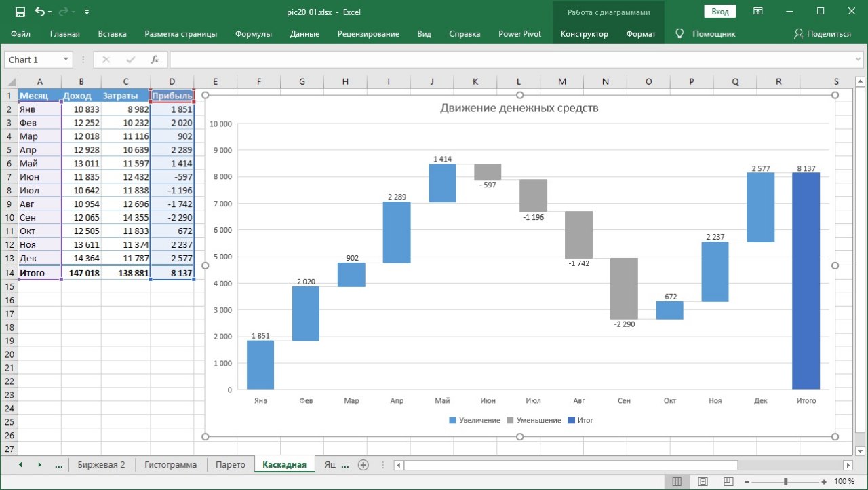This screenshot has height=490, width=868.
Task: Open the Парето sheet tab
Action: coord(231,465)
